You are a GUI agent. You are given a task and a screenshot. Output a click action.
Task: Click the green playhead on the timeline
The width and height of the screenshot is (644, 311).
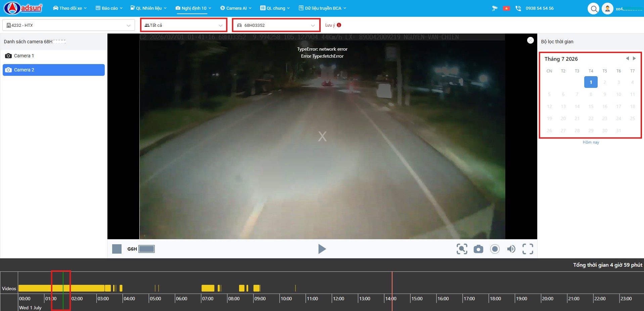(63, 291)
